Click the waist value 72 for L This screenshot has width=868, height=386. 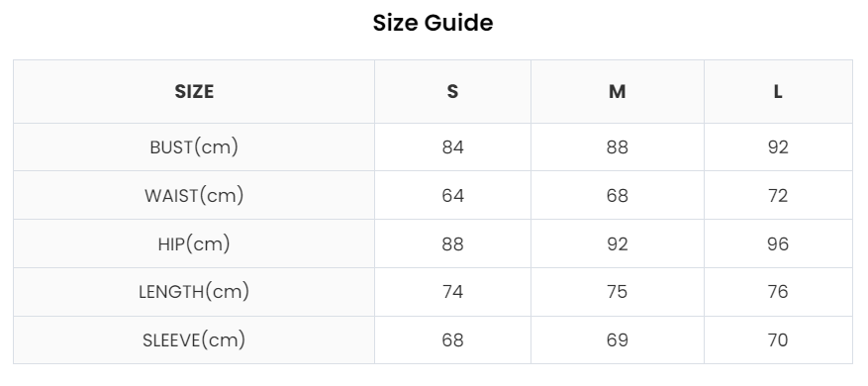pos(778,196)
